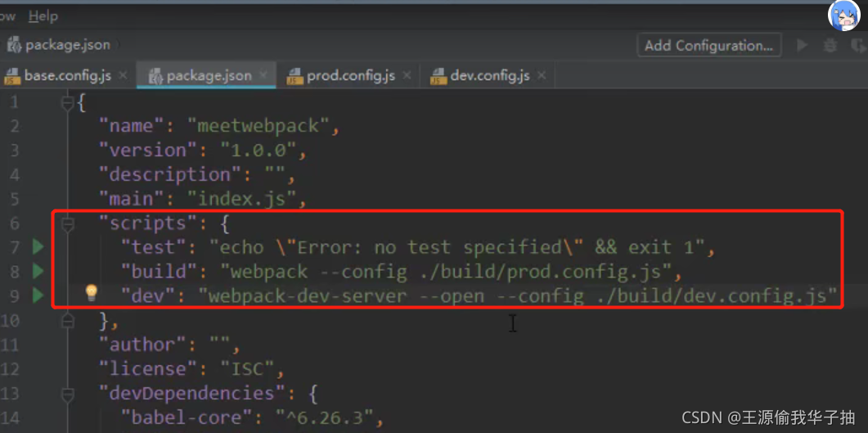Click the "meetwebpack" name value
868x433 pixels.
(x=259, y=126)
